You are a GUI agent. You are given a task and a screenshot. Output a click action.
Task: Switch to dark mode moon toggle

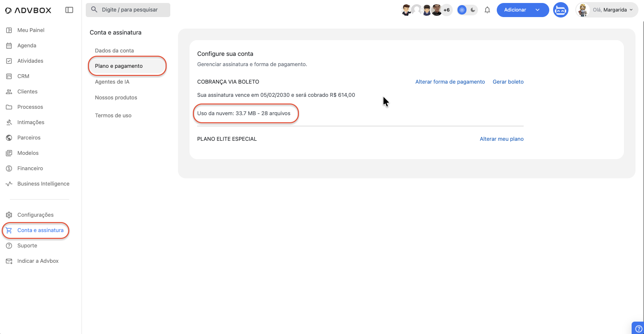click(x=473, y=10)
